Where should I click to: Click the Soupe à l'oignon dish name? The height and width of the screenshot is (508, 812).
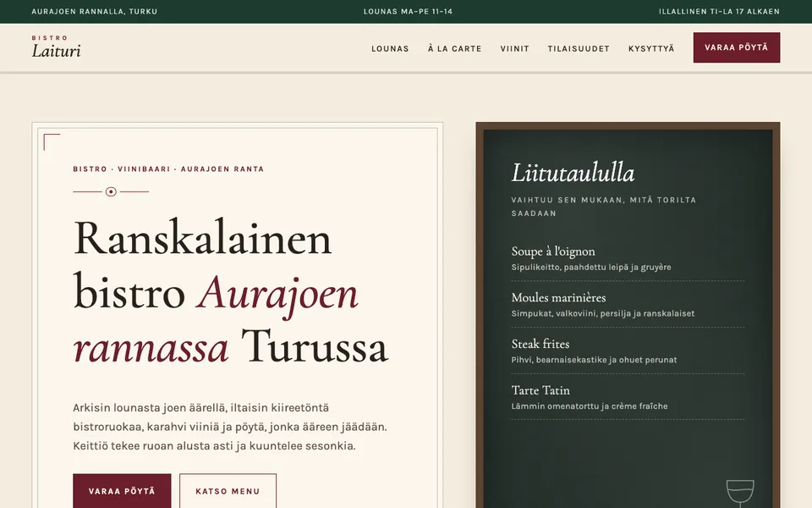click(x=553, y=251)
